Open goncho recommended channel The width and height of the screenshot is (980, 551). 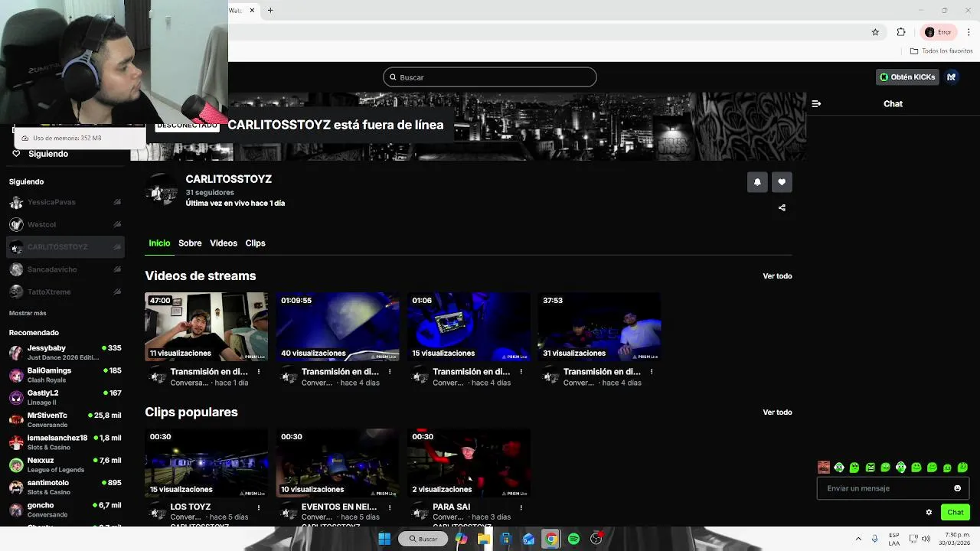click(x=65, y=510)
